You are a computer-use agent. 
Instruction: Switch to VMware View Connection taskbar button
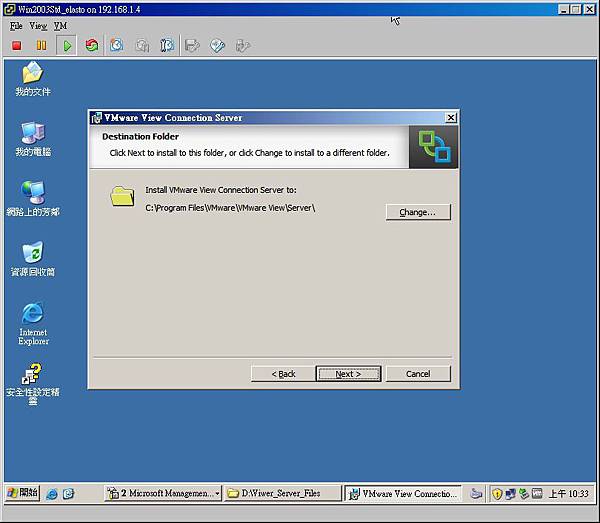click(x=403, y=493)
